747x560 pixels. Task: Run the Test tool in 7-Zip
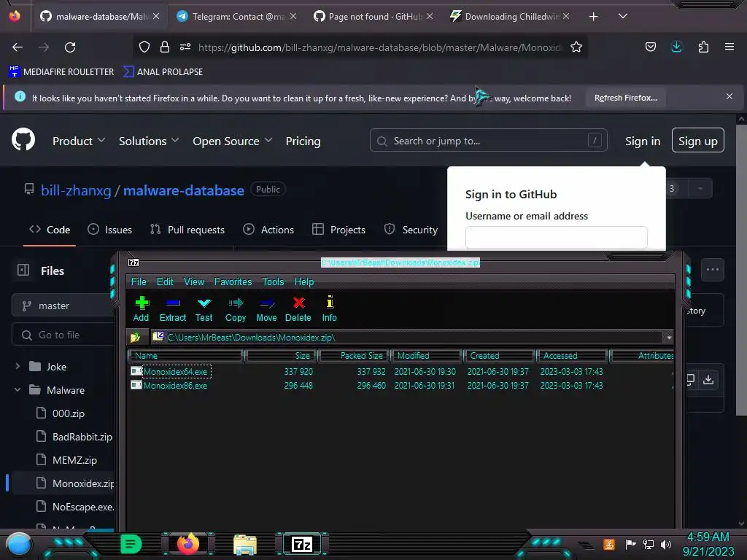(x=204, y=308)
